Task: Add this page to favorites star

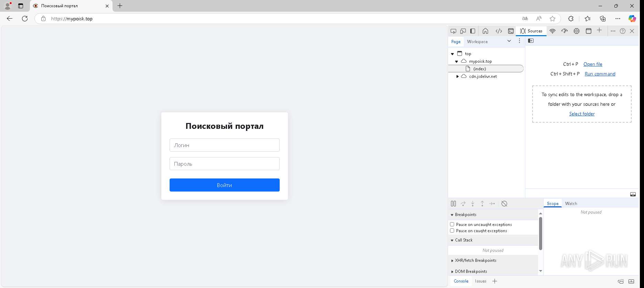Action: 552,19
